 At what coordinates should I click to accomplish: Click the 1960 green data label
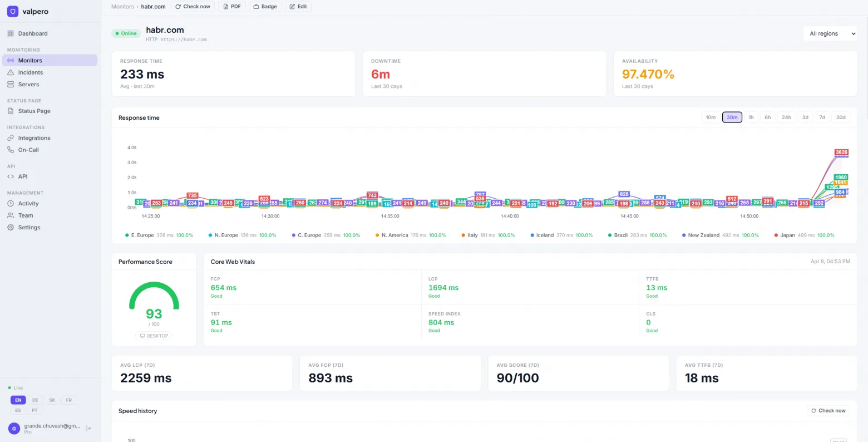coord(840,178)
